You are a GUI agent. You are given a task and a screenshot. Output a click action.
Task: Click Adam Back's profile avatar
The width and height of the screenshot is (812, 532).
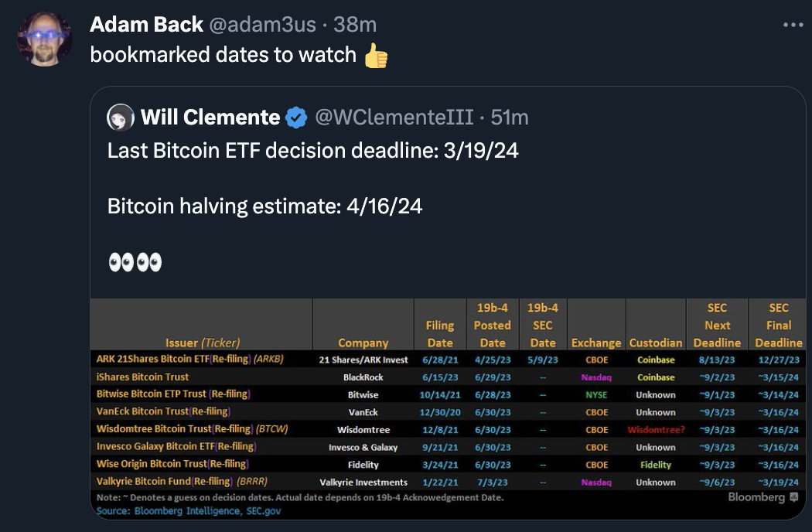tap(44, 37)
